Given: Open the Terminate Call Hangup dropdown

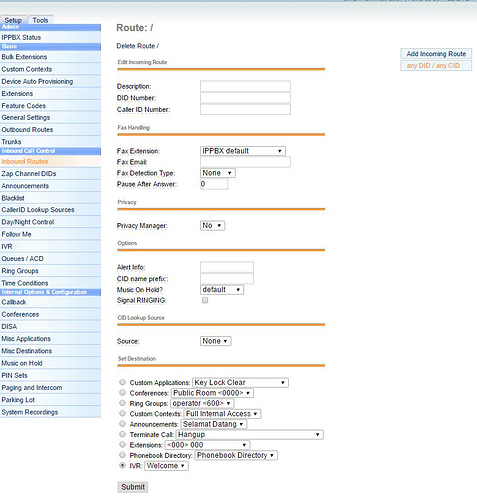Looking at the screenshot, I should coord(249,435).
